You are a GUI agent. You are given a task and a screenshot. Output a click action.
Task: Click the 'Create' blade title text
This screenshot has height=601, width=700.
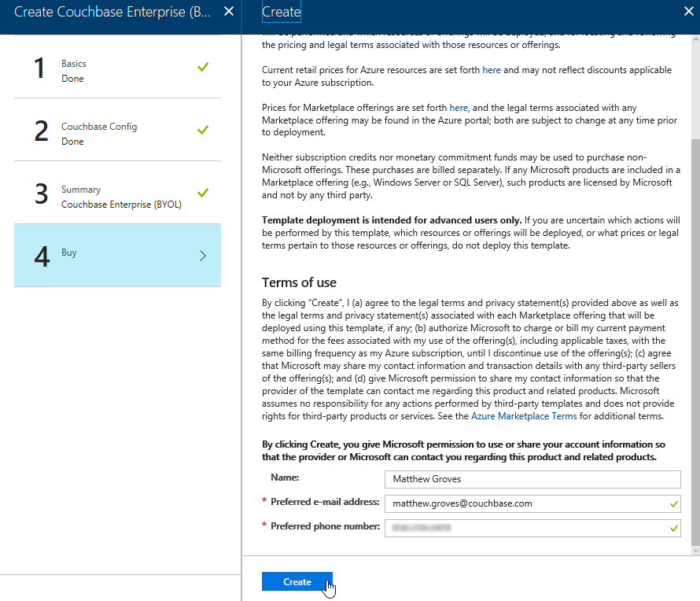[282, 12]
